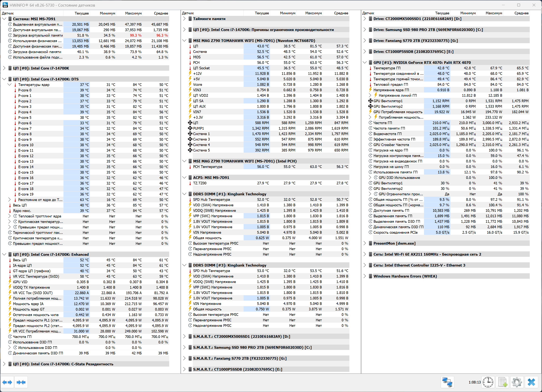Viewport: 542px width, 392px height.
Task: Expand PresentMon [dwm.exe] section
Action: [x=364, y=243]
